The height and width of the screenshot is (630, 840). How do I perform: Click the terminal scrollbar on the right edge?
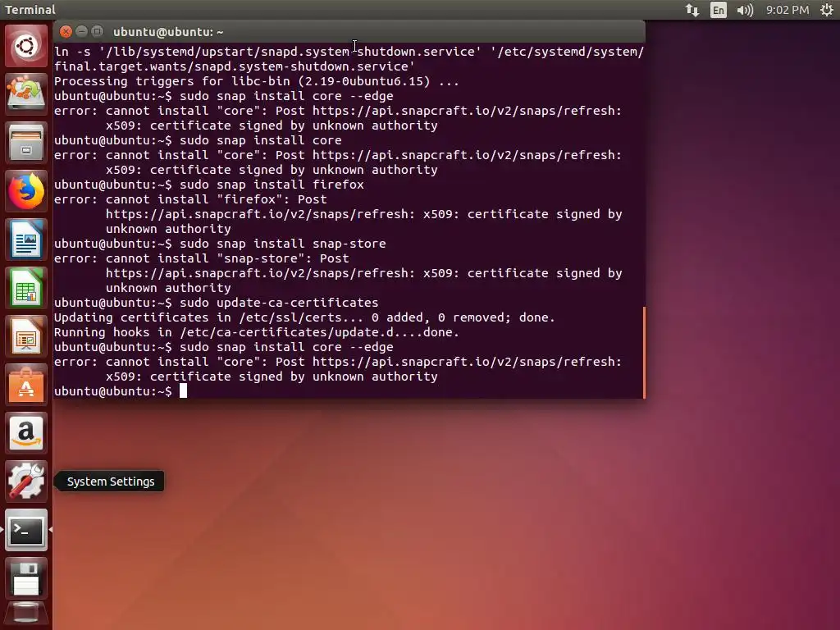tap(644, 352)
